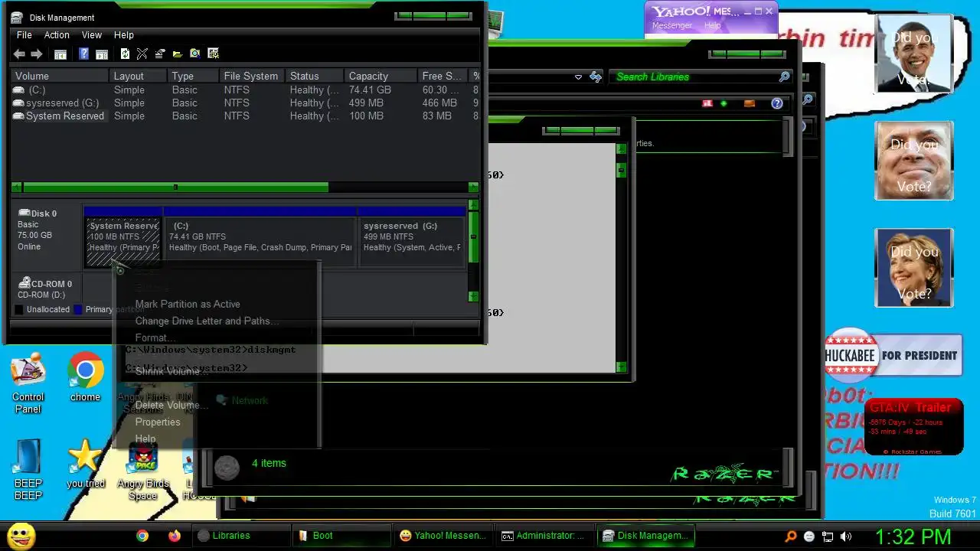Launch Firefox from the taskbar
The width and height of the screenshot is (980, 551).
click(175, 536)
